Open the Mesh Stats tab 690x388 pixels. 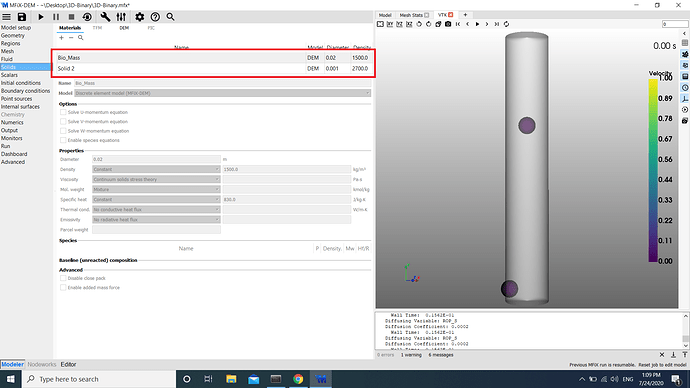tap(414, 15)
